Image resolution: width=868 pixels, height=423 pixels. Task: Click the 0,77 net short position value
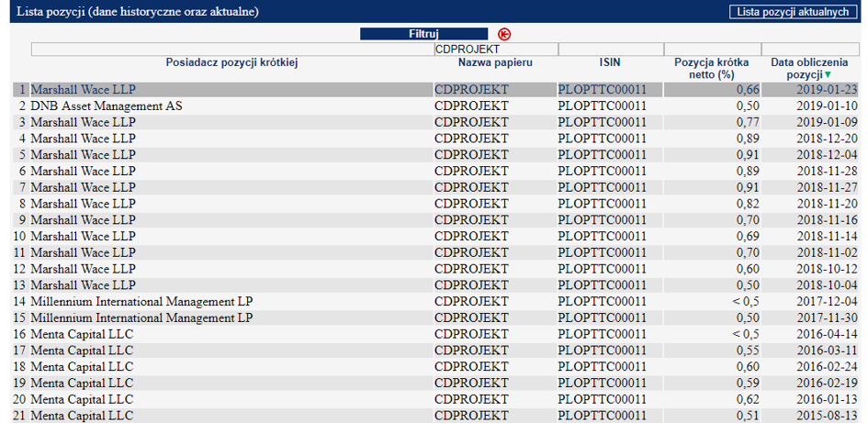click(748, 122)
